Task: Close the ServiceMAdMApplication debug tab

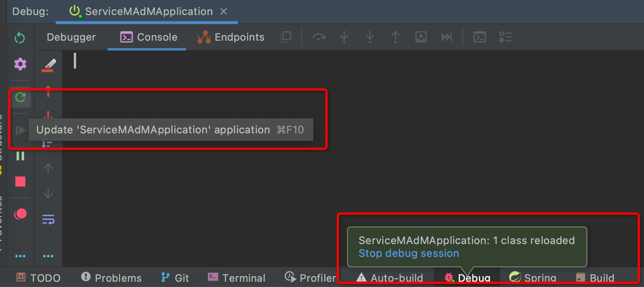Action: 224,11
